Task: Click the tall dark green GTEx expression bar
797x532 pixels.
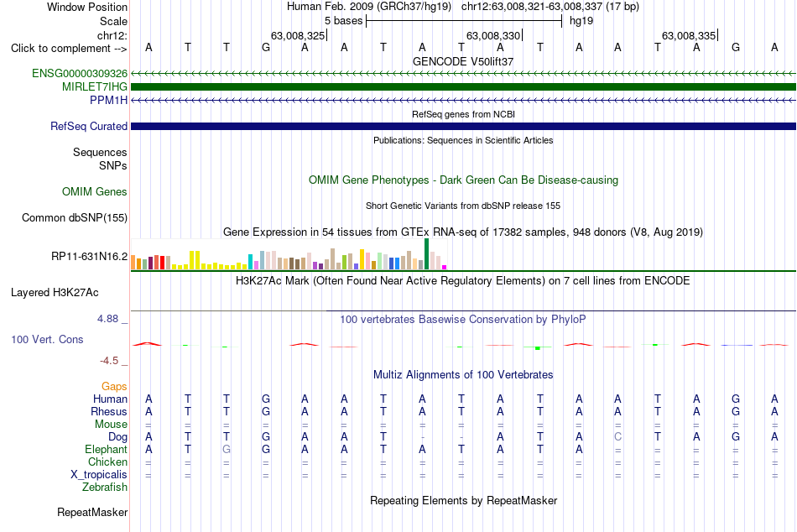Action: [x=426, y=253]
